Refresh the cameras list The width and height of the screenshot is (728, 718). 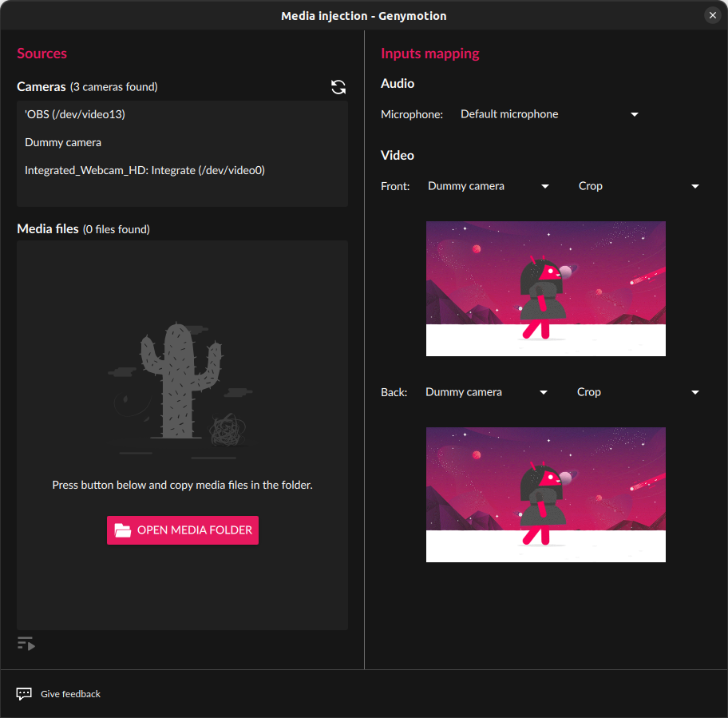coord(338,87)
